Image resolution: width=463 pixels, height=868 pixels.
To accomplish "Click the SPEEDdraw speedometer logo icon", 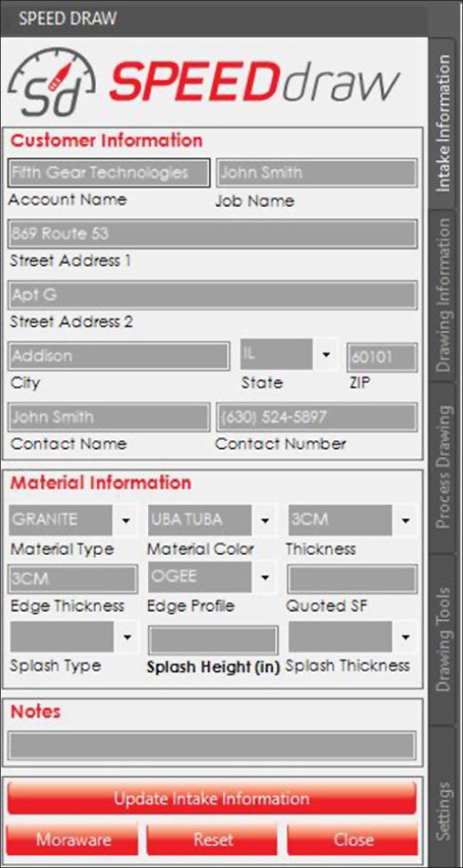I will (51, 83).
